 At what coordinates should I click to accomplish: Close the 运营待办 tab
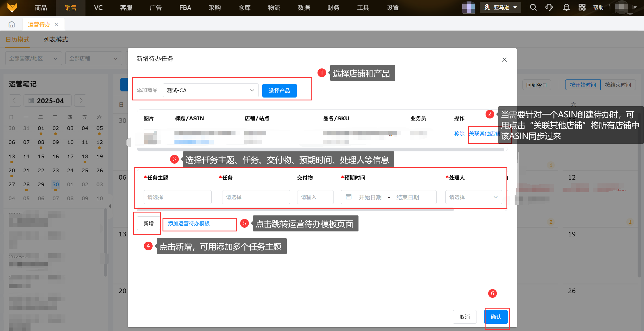(x=56, y=24)
